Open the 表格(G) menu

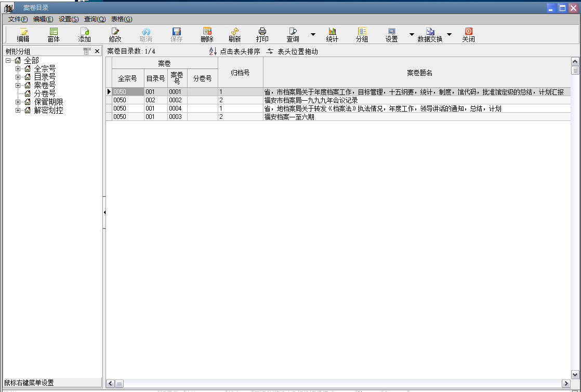(121, 19)
